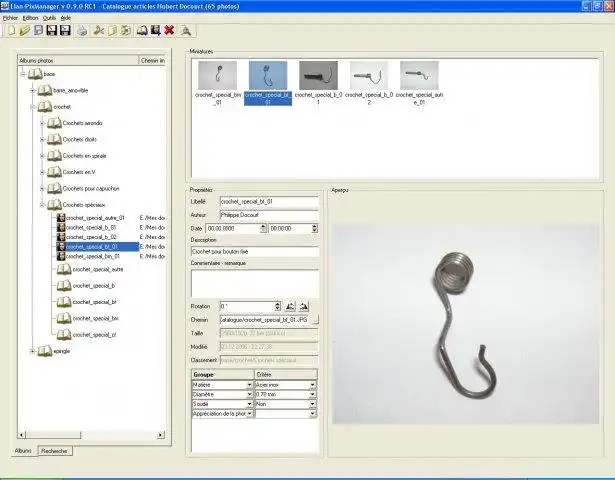The width and height of the screenshot is (615, 480).
Task: Click the scissors cut icon
Action: [x=98, y=30]
